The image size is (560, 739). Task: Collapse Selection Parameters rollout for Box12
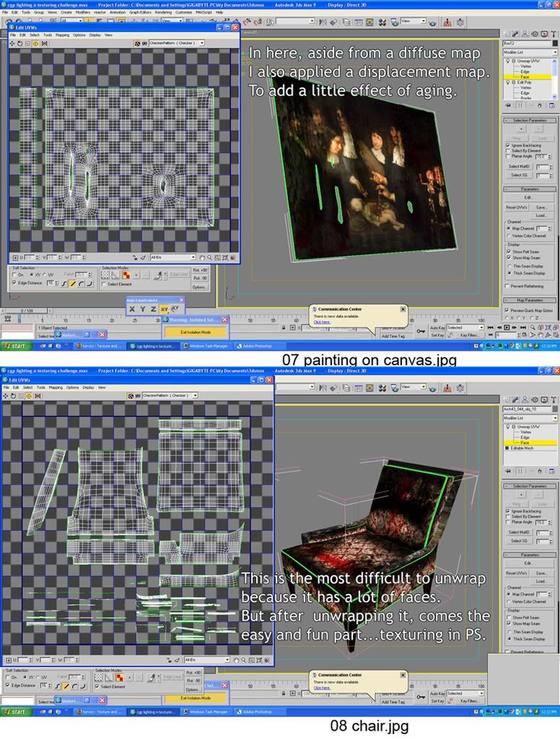pyautogui.click(x=530, y=121)
